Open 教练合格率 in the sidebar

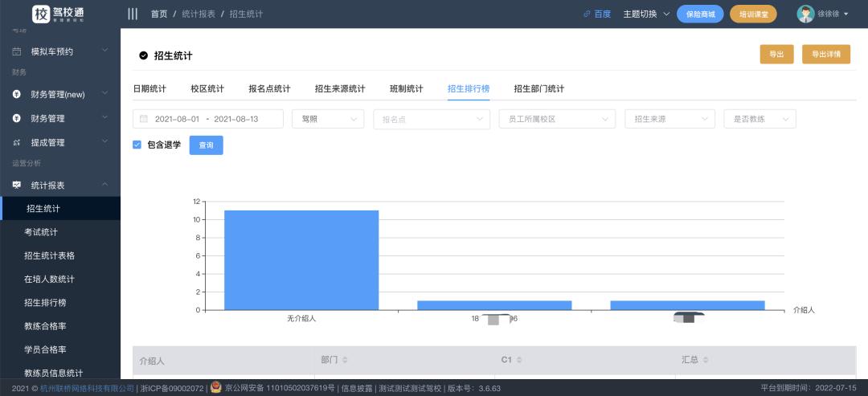(59, 326)
